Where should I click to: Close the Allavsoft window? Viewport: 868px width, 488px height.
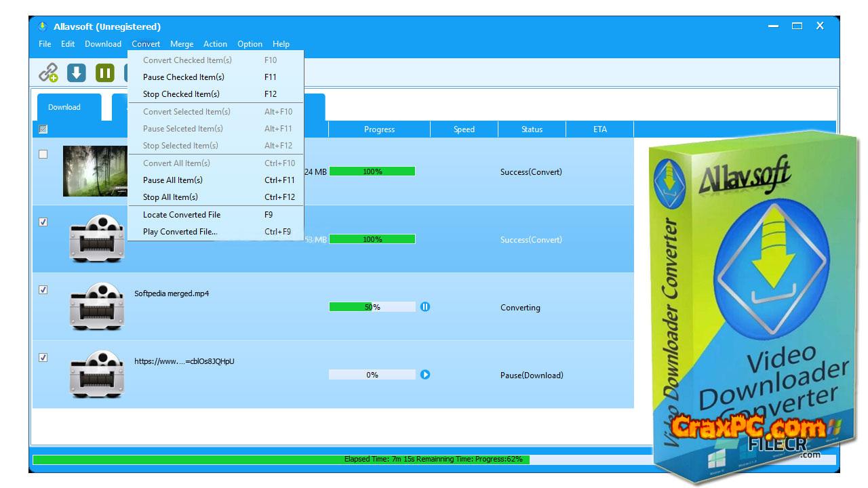point(820,26)
